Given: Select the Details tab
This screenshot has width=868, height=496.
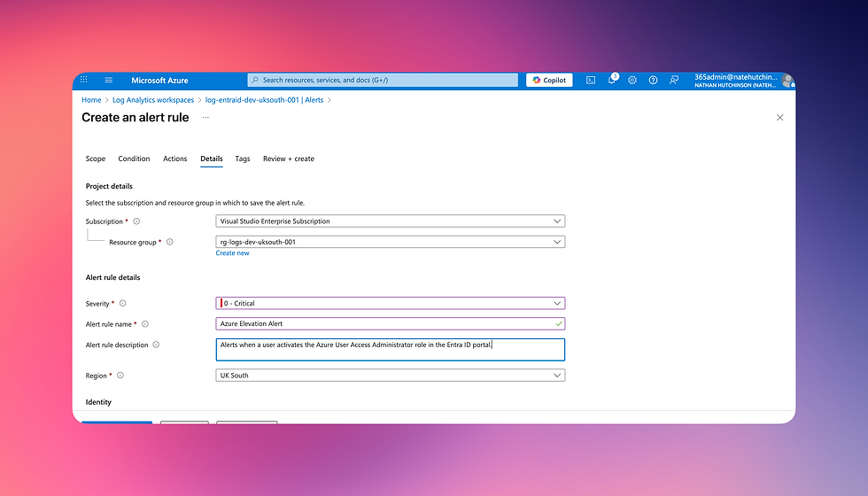Looking at the screenshot, I should click(212, 159).
